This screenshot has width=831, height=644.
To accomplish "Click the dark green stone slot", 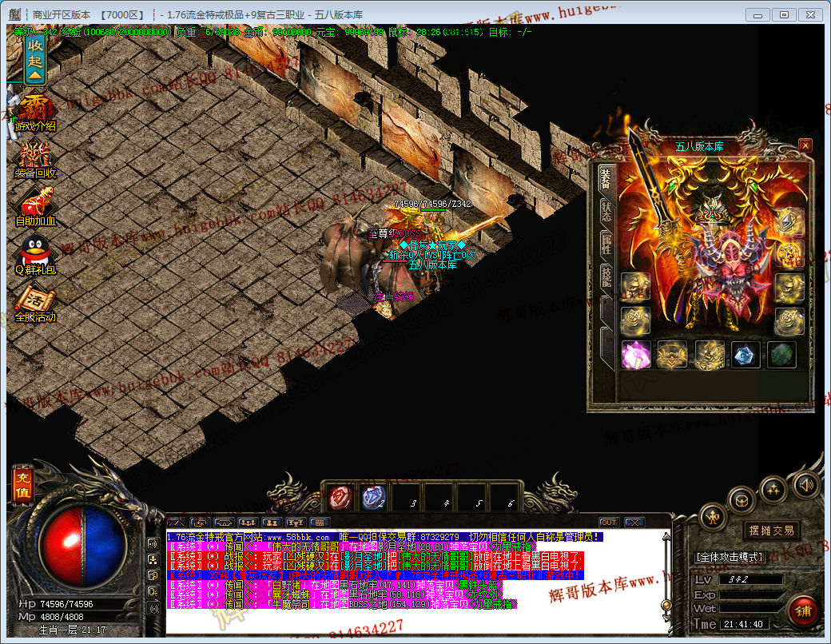I will (781, 355).
